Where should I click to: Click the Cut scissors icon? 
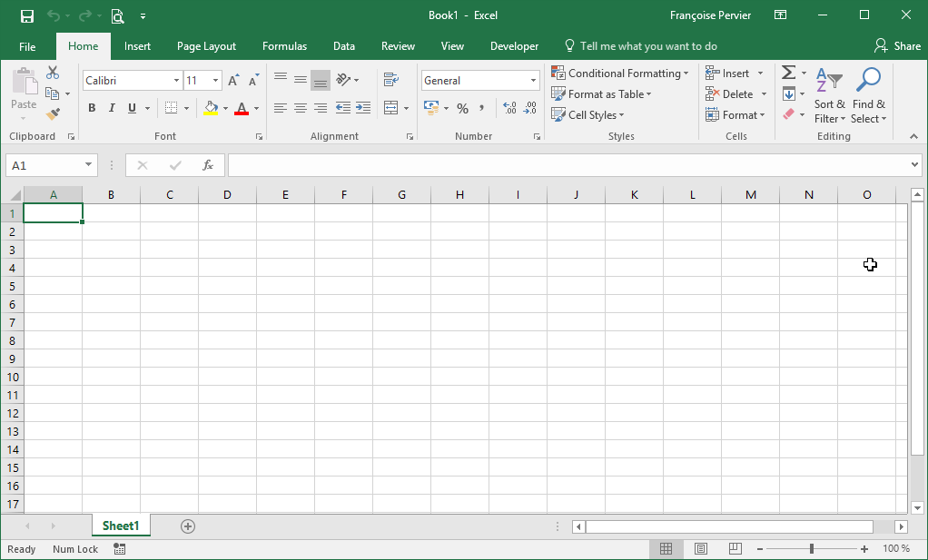click(53, 73)
